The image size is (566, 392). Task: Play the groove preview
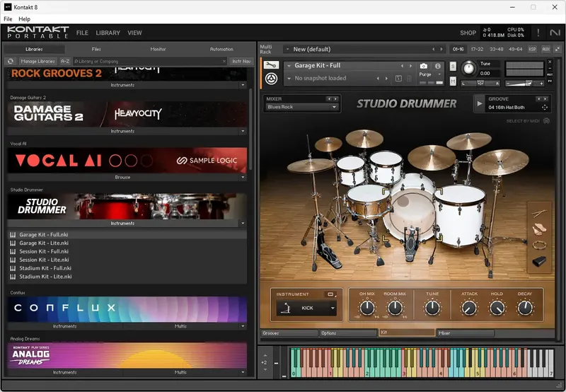[x=480, y=103]
